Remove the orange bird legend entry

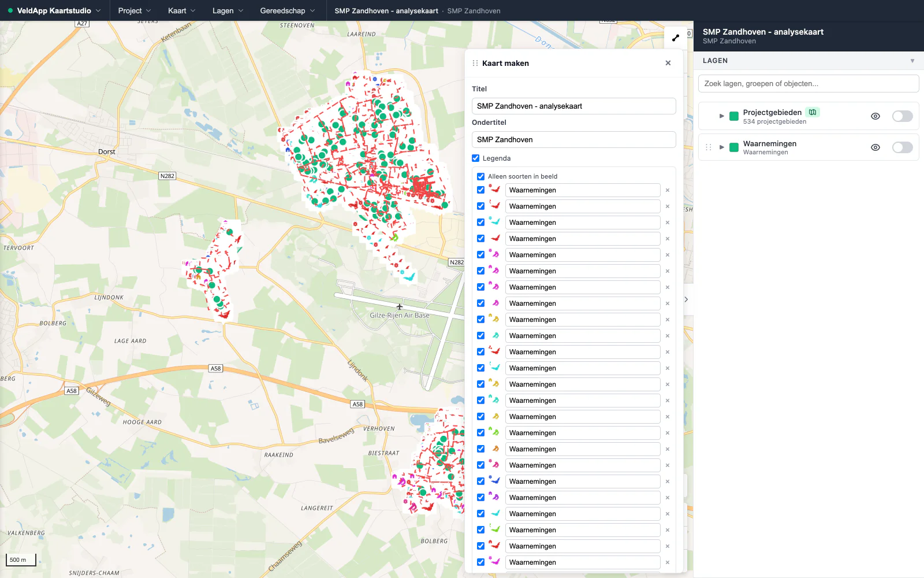tap(668, 449)
